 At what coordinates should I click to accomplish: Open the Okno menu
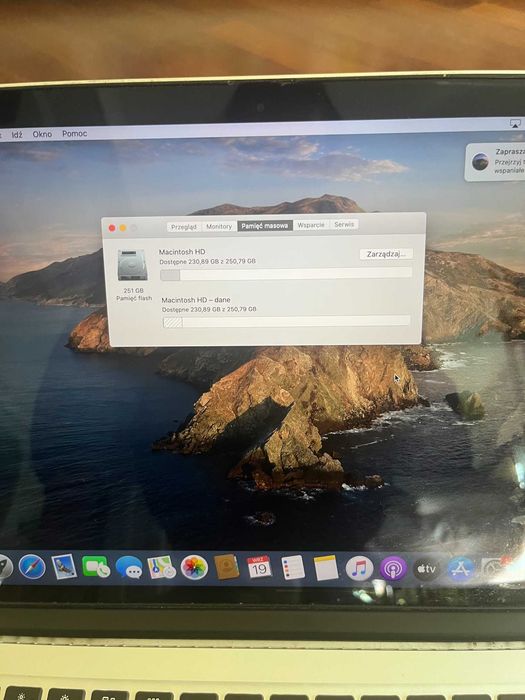[x=42, y=134]
